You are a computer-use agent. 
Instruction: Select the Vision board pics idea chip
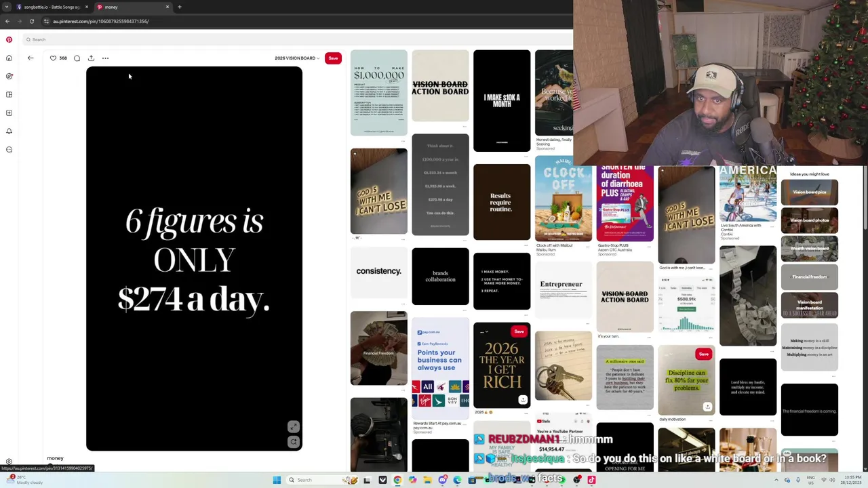[810, 192]
